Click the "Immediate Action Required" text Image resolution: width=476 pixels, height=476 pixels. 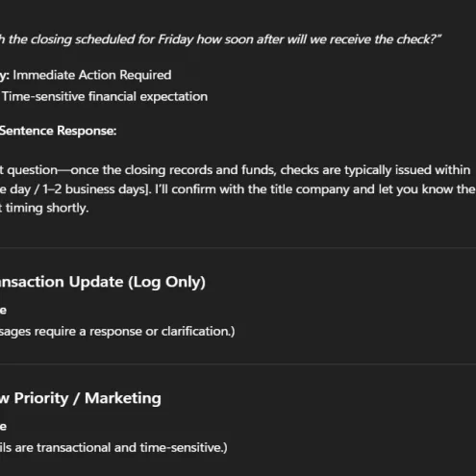click(92, 75)
